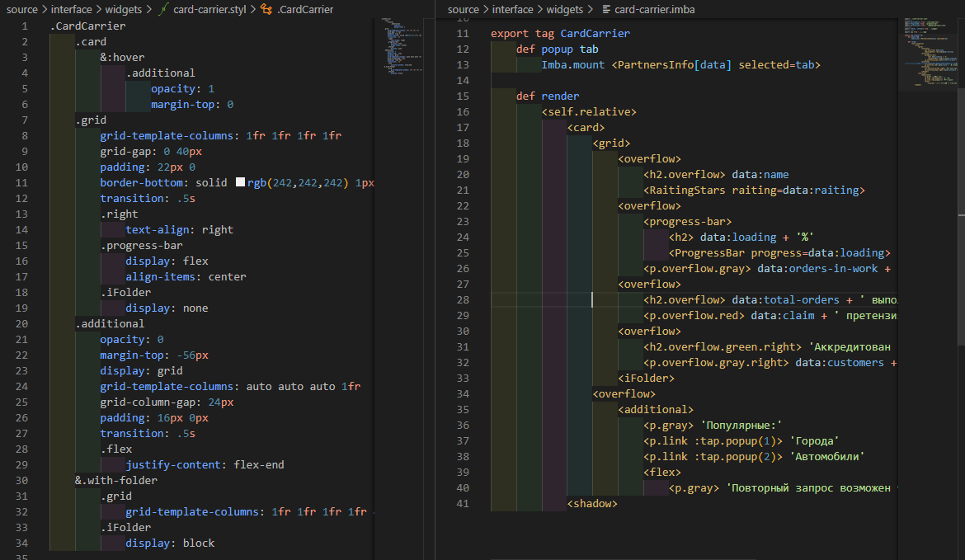Click line number 11 in the right editor
This screenshot has width=965, height=560.
point(464,34)
